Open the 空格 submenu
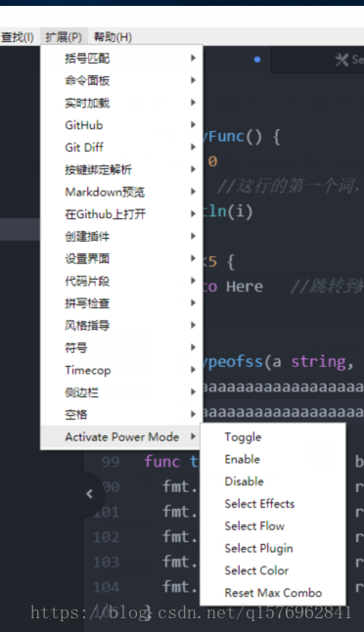The width and height of the screenshot is (364, 632). click(x=121, y=415)
